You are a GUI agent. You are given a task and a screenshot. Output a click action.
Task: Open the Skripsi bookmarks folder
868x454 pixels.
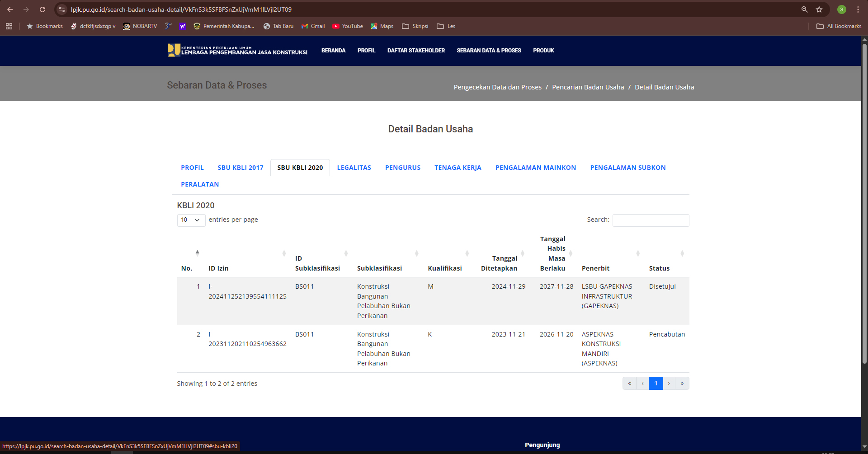click(x=415, y=26)
